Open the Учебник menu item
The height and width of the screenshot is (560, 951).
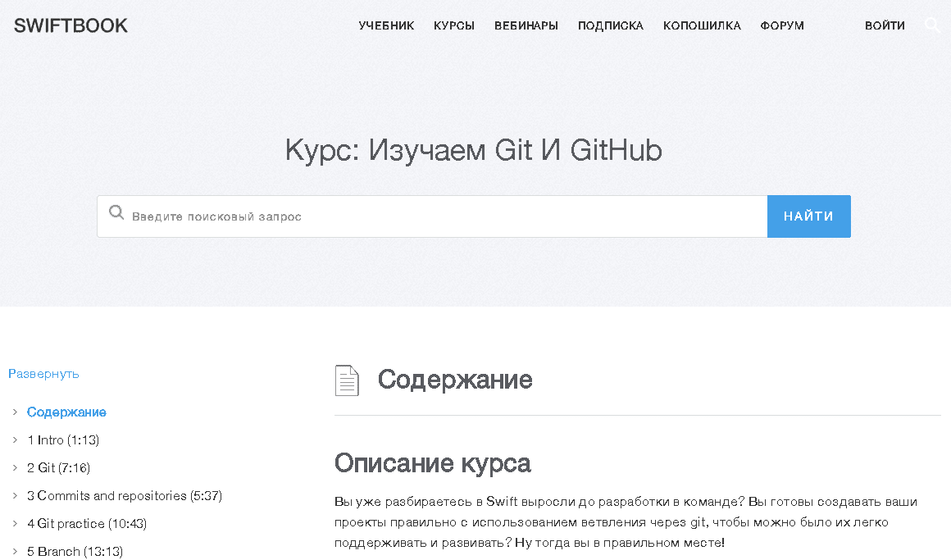coord(386,25)
